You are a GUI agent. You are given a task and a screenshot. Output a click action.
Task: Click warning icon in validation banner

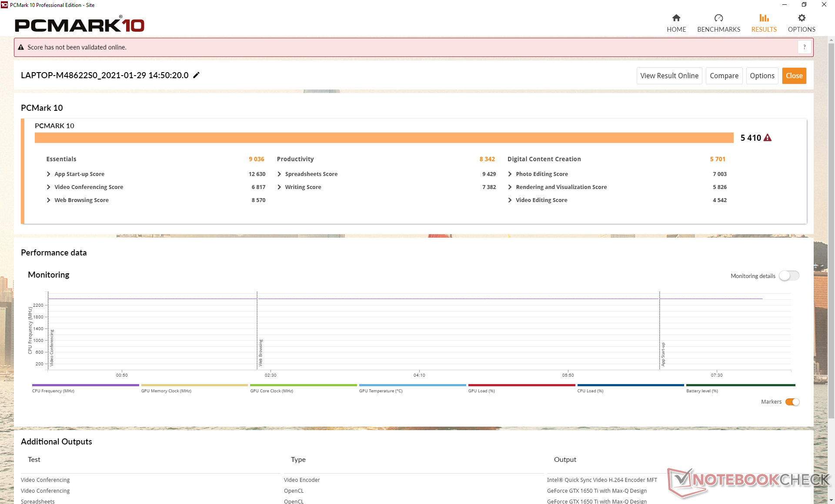click(x=21, y=47)
